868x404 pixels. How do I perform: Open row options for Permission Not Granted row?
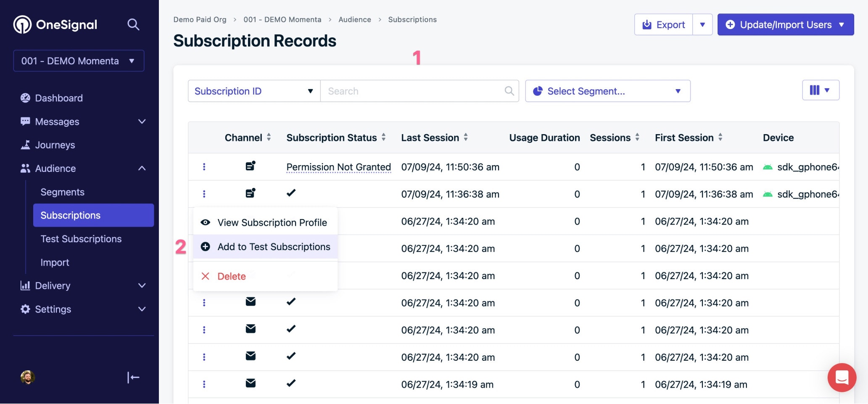point(204,167)
